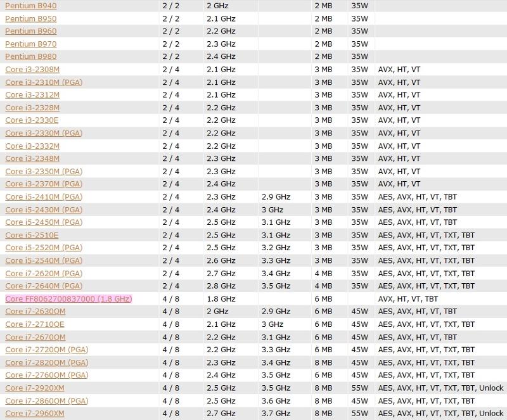Open the Core i3-2310M (PGA) link
This screenshot has width=507, height=420.
click(44, 82)
